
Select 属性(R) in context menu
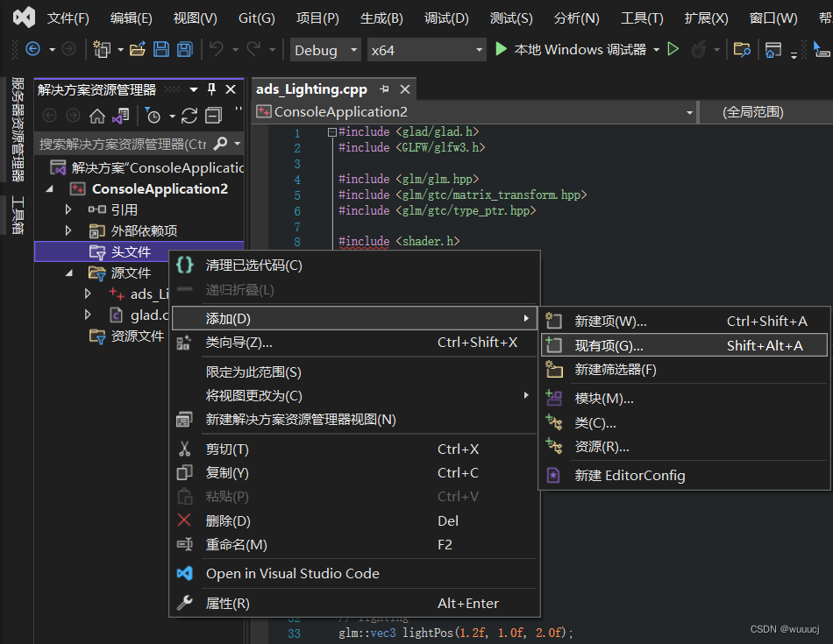tap(354, 603)
